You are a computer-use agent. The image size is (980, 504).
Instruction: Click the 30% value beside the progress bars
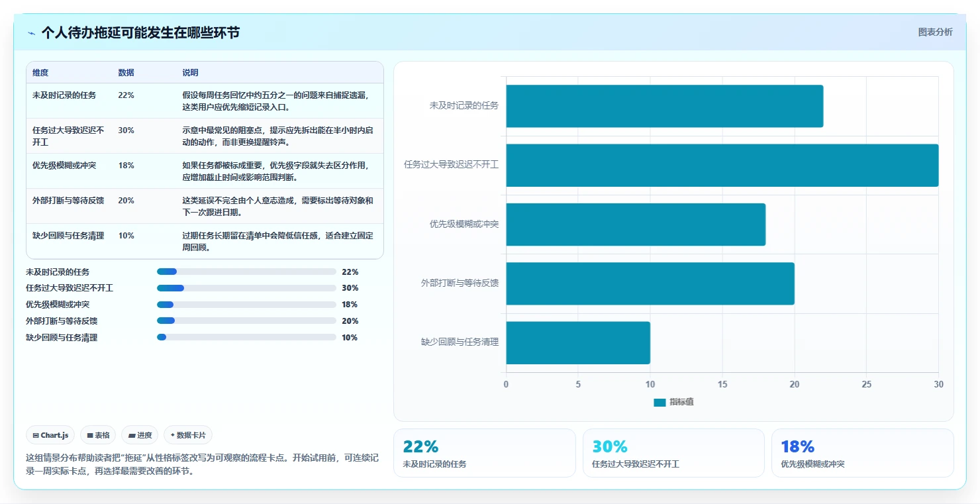pyautogui.click(x=350, y=288)
